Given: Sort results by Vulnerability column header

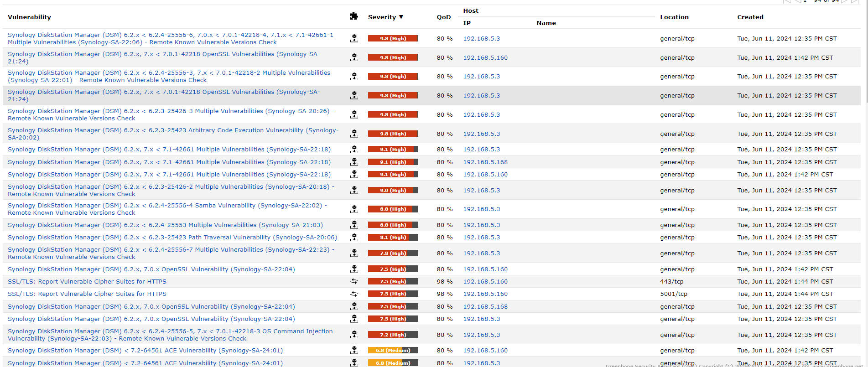Looking at the screenshot, I should [29, 17].
